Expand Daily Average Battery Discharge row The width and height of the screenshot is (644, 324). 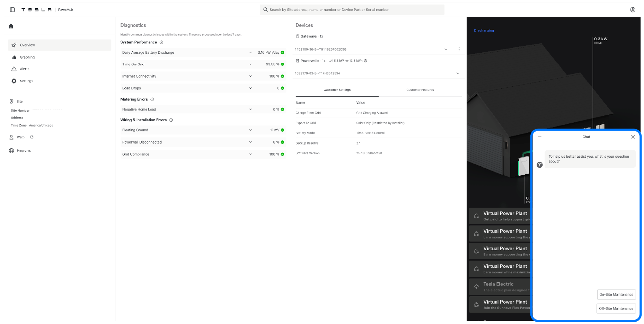click(250, 53)
